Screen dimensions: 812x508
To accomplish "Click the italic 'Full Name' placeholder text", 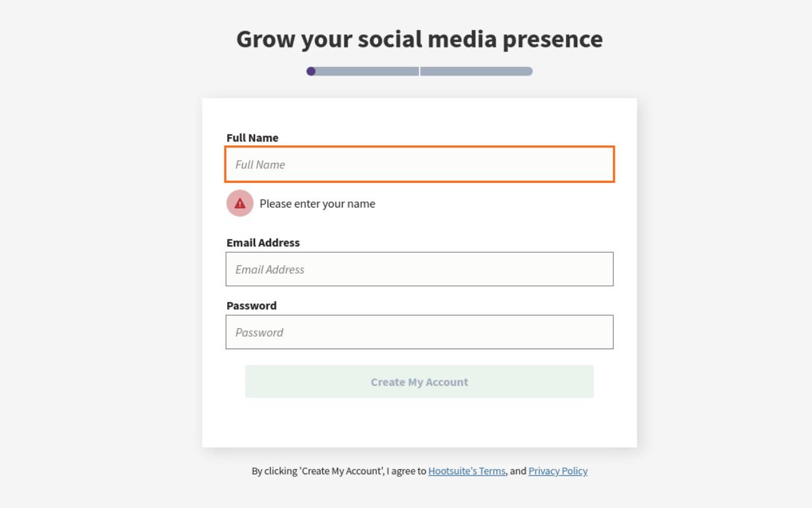I will [260, 164].
